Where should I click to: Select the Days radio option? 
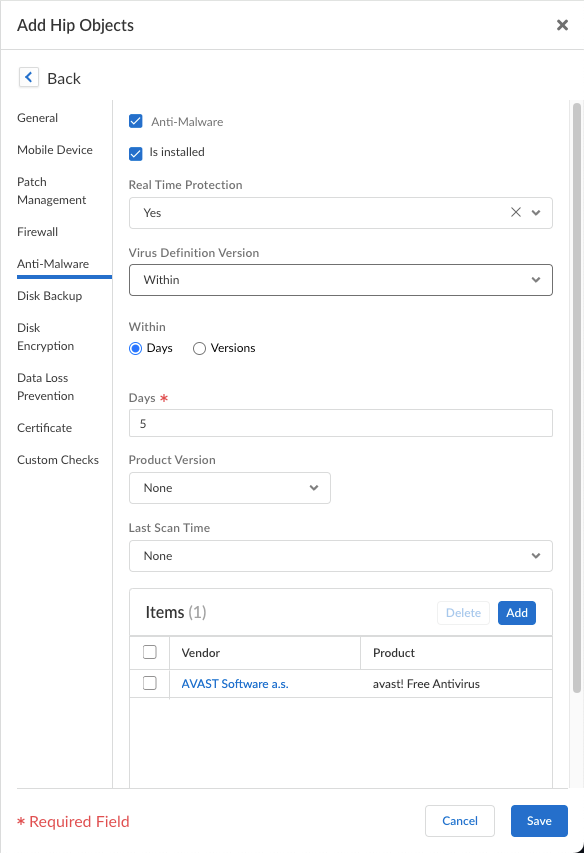click(x=135, y=348)
